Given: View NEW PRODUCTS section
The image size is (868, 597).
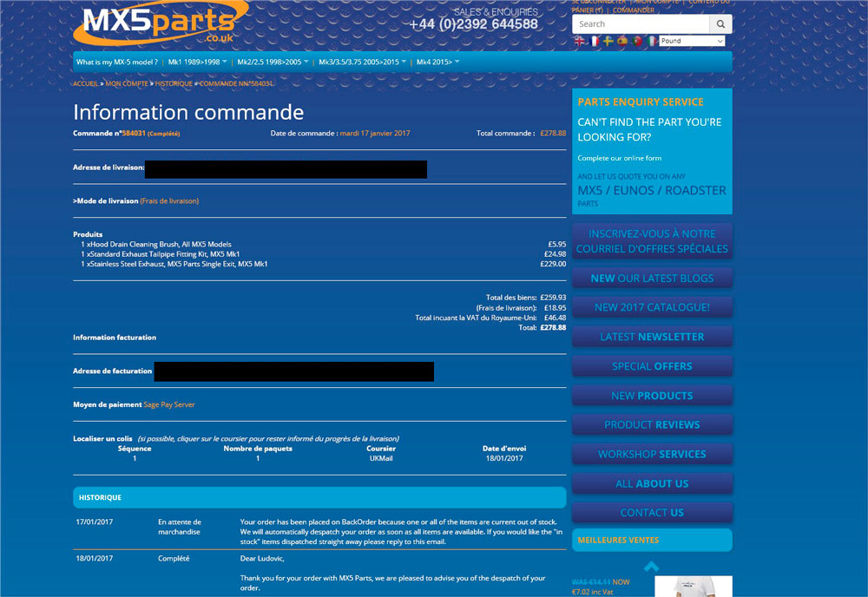Looking at the screenshot, I should [652, 396].
